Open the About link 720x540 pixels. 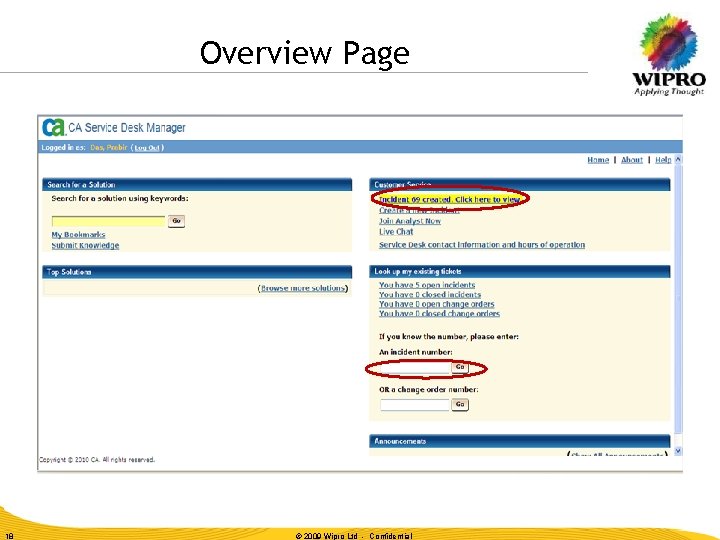[x=631, y=160]
